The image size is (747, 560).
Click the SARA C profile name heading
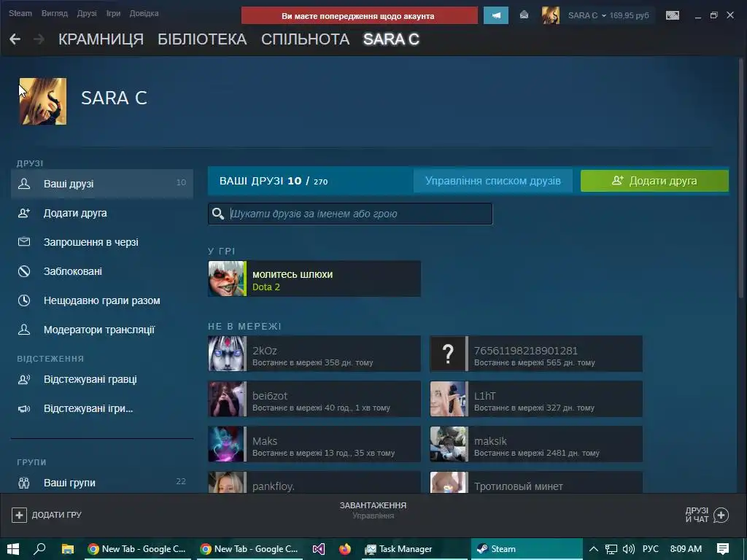(114, 98)
